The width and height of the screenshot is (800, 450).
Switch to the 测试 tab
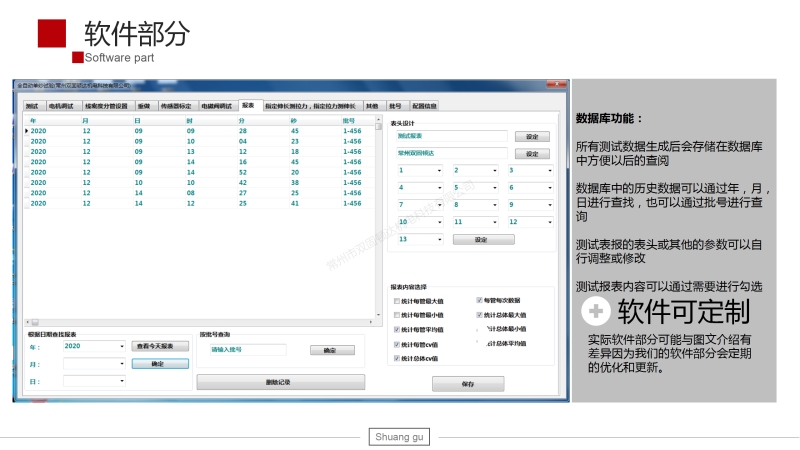click(32, 105)
